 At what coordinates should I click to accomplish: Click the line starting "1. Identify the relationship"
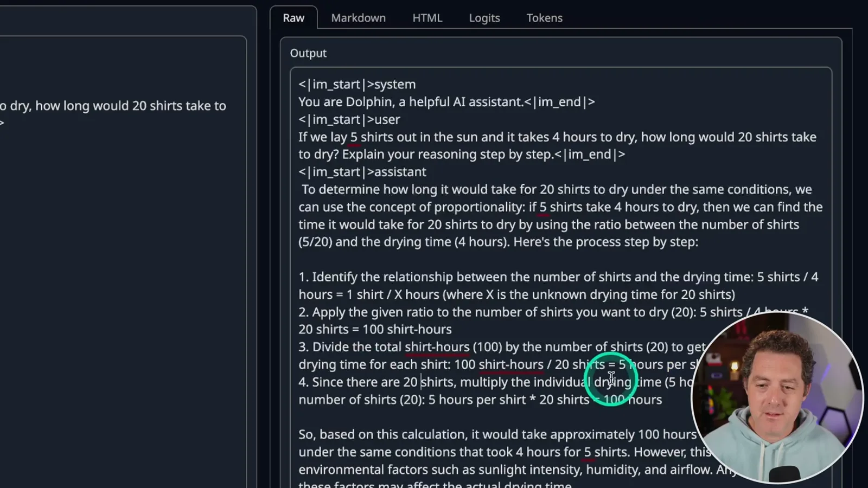[x=558, y=277]
